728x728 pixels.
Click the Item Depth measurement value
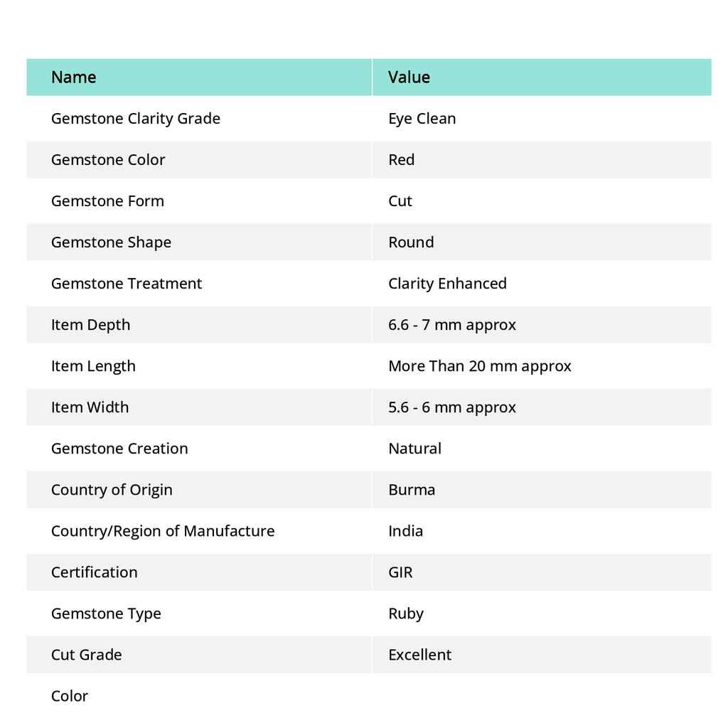click(x=452, y=324)
